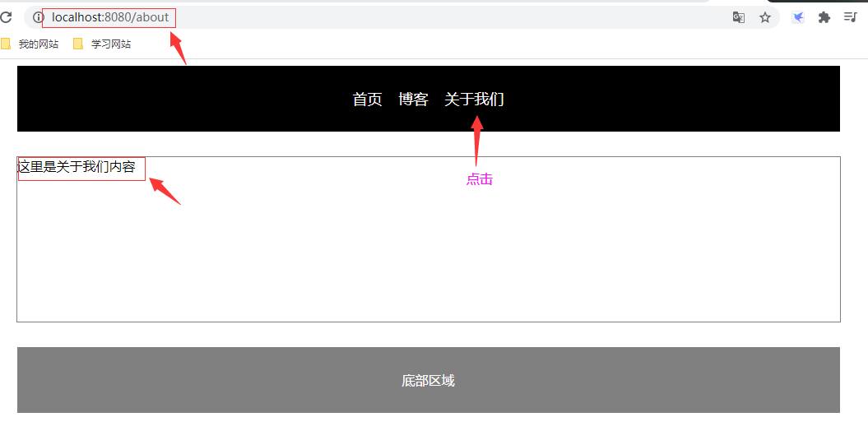Go to 首页 in the navigation
This screenshot has height=431, width=868.
tap(368, 100)
